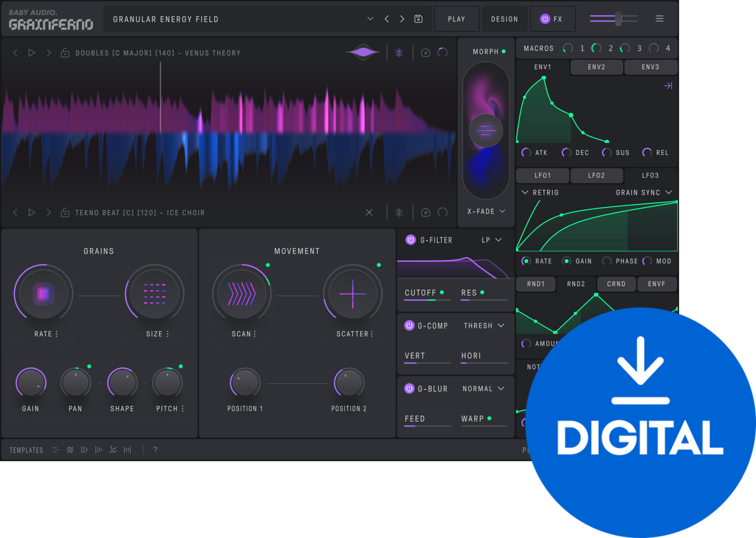Viewport: 756px width, 538px height.
Task: Click the Grains Rate knob
Action: coord(44,294)
